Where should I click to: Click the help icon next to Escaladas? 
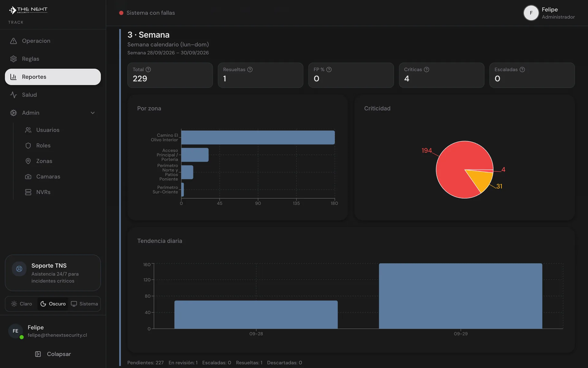click(x=522, y=70)
